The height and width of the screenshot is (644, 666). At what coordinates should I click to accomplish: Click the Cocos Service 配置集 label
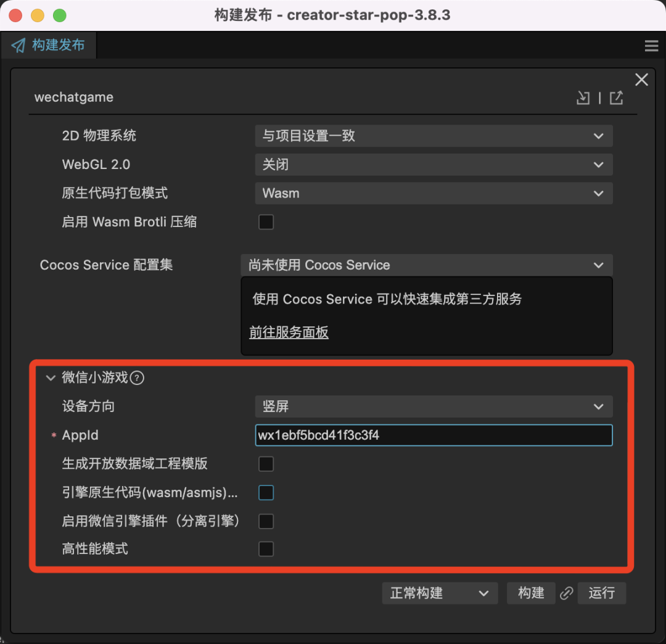coord(106,265)
